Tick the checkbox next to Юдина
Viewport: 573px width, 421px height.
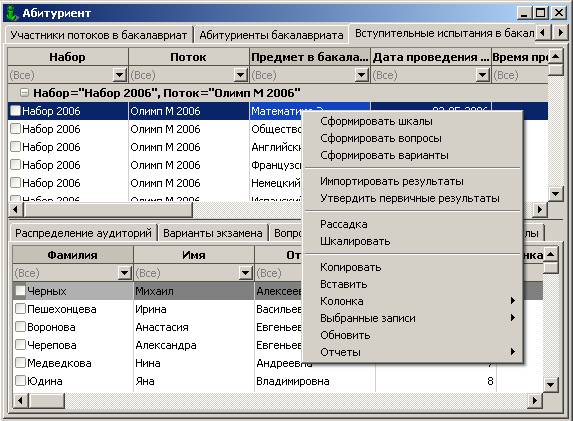pos(20,381)
